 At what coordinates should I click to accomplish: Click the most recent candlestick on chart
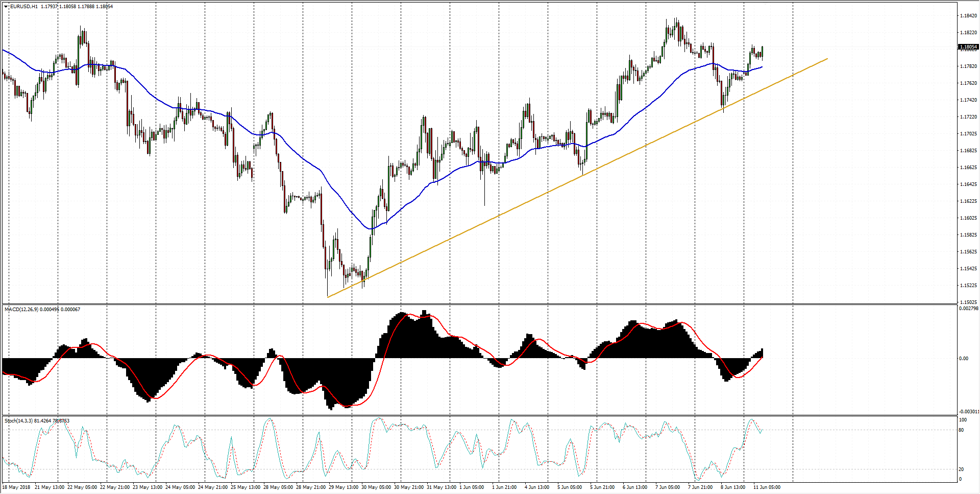762,52
